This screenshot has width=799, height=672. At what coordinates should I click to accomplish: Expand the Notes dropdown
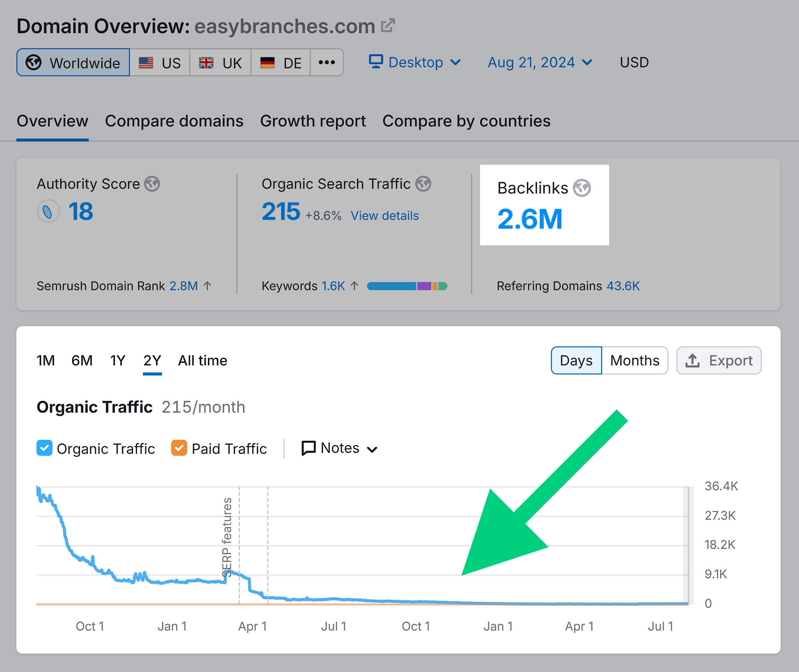339,448
